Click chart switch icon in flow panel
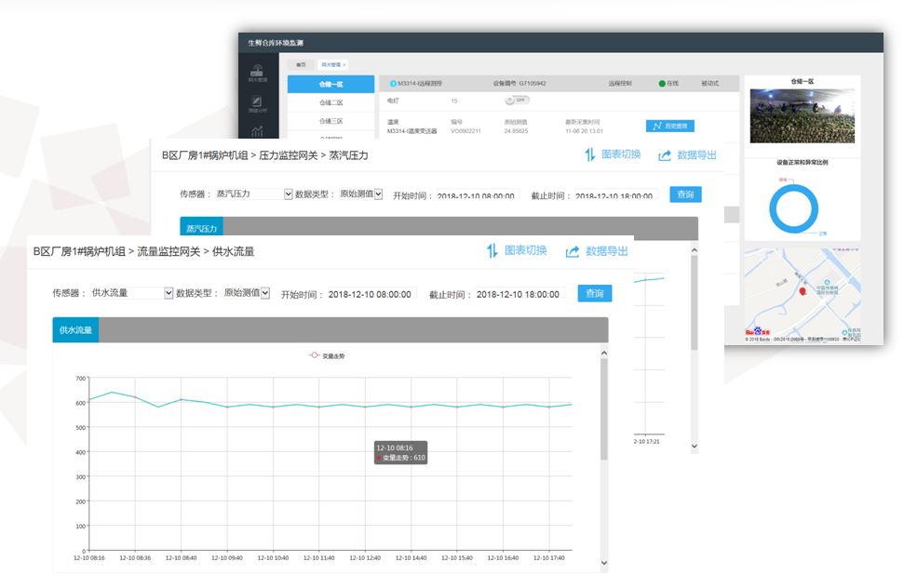The width and height of the screenshot is (904, 588). [492, 251]
